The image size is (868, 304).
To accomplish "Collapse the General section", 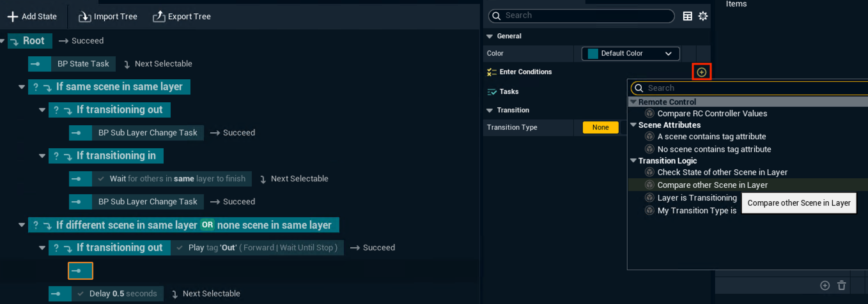I will (490, 36).
